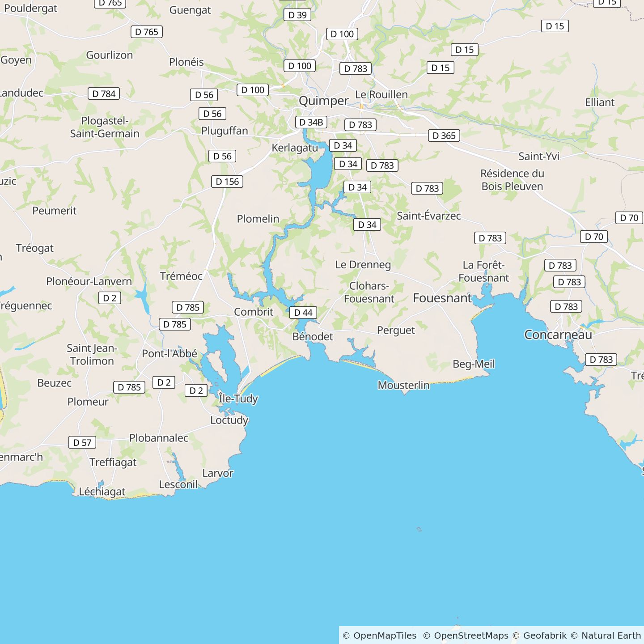The height and width of the screenshot is (644, 644).
Task: Select the D 156 road marker
Action: coord(227,182)
